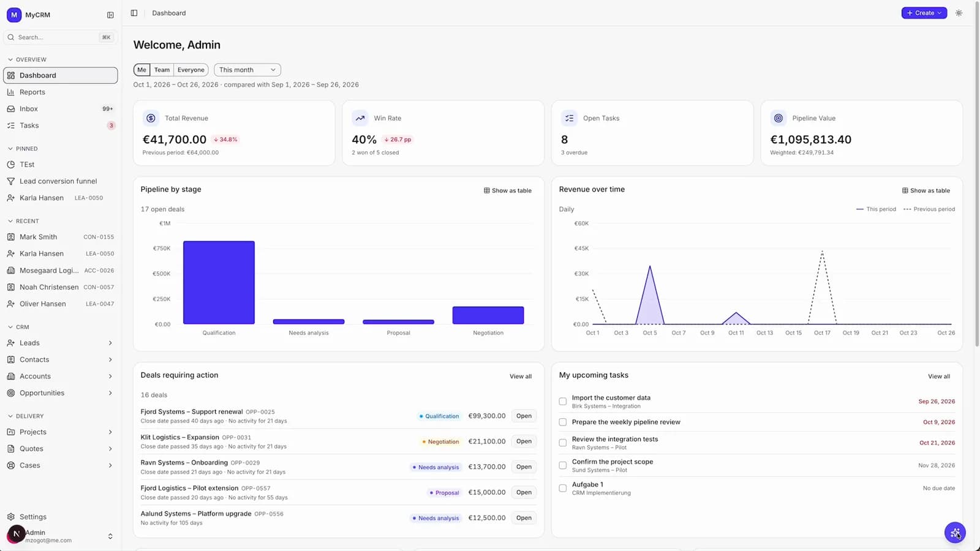
Task: Open Reports from the sidebar
Action: point(61,92)
